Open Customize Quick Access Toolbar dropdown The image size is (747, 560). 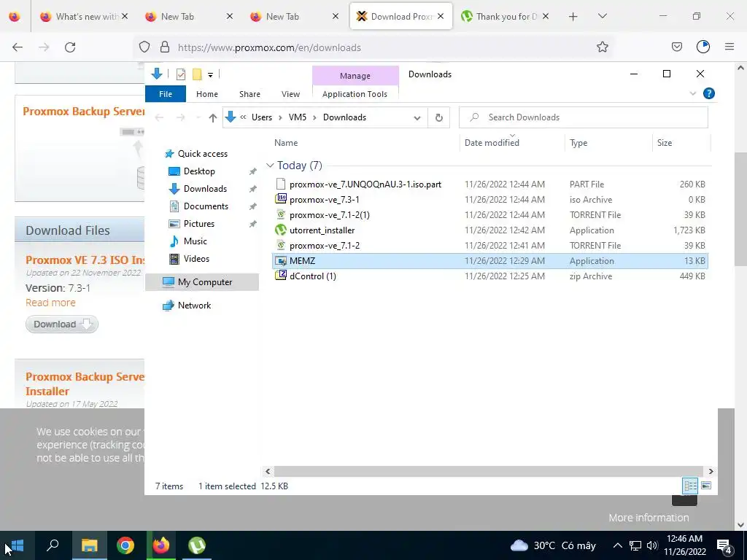coord(210,75)
